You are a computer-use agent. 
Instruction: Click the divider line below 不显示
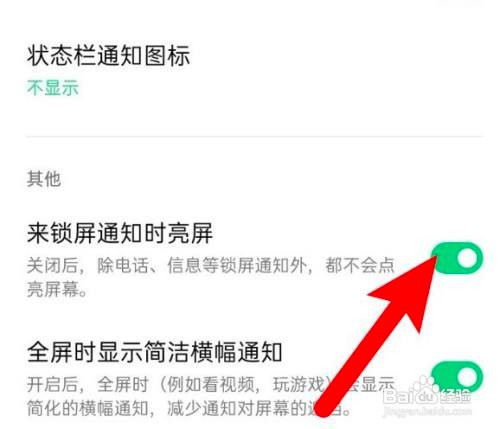coord(255,136)
